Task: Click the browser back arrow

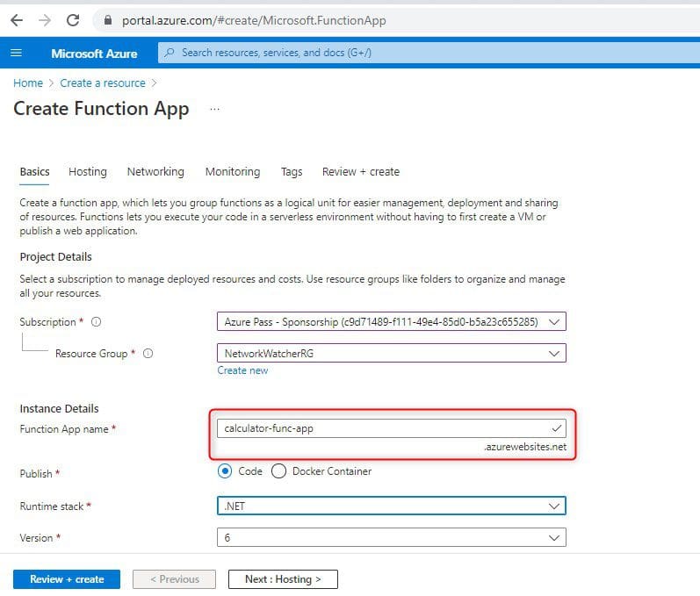Action: point(17,20)
